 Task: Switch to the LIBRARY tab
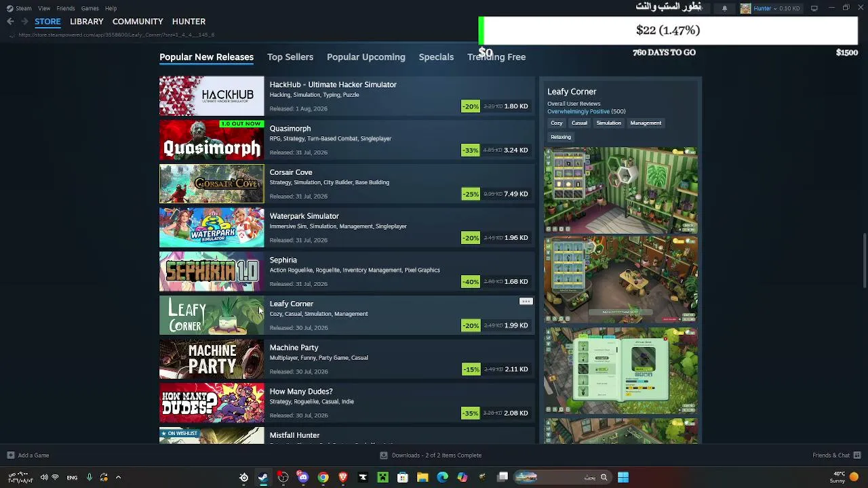tap(87, 22)
